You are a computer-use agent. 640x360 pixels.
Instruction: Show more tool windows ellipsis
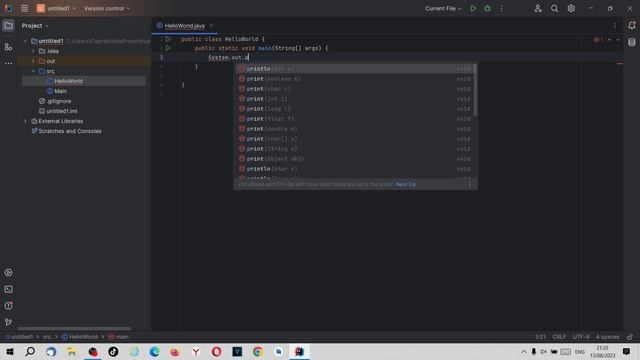tap(8, 63)
